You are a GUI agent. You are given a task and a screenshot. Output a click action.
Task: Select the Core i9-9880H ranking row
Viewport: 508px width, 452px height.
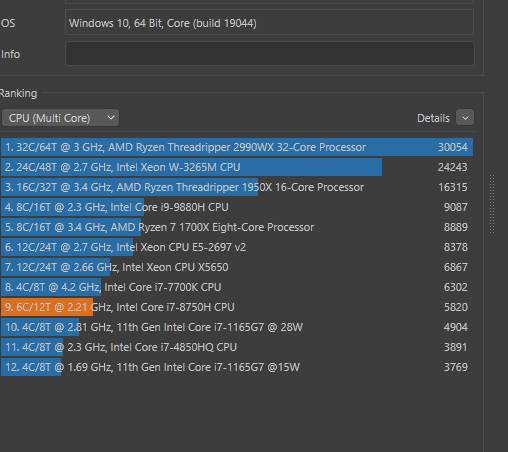[237, 207]
